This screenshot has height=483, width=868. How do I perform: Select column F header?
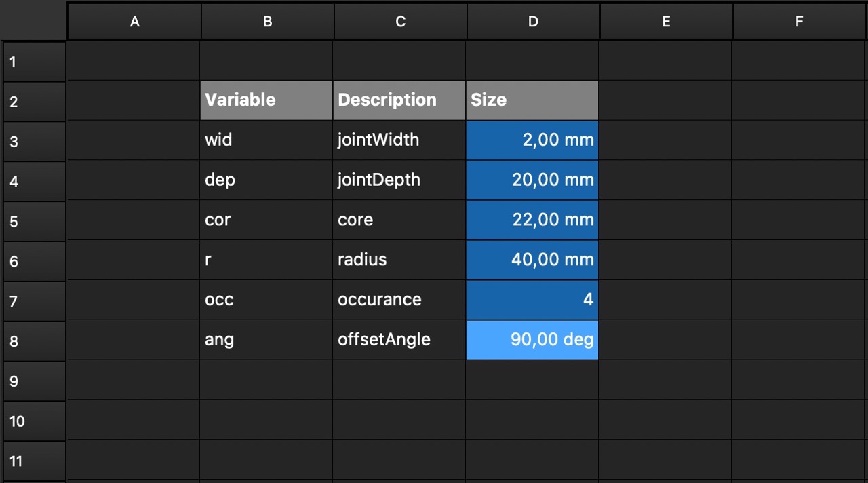(x=799, y=22)
